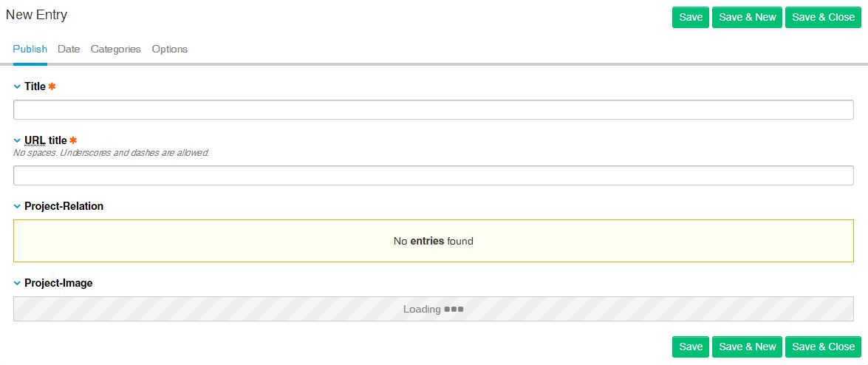
Task: Click the required asterisk next to URL title
Action: pos(73,140)
